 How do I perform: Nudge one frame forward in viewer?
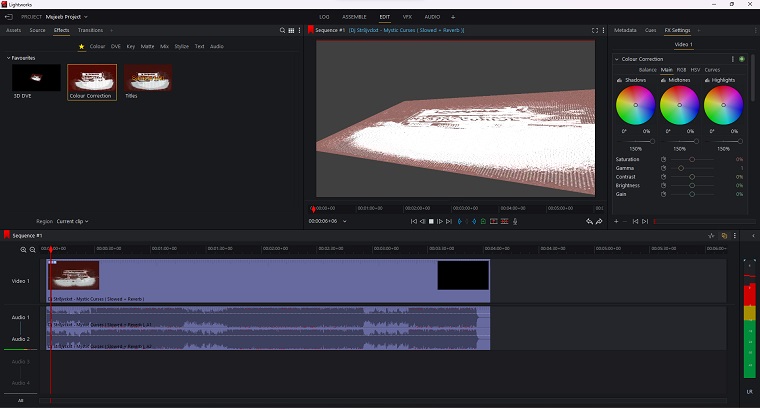coord(440,221)
